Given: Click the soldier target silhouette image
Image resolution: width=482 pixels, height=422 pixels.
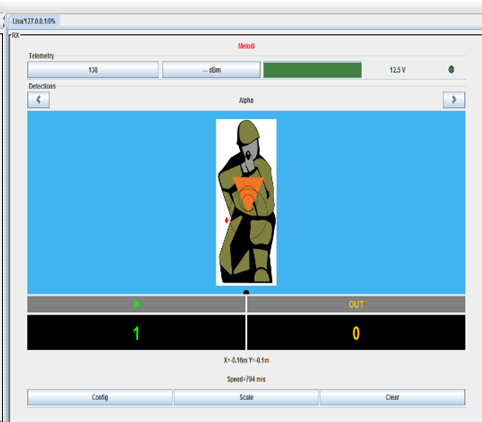Looking at the screenshot, I should click(x=246, y=202).
